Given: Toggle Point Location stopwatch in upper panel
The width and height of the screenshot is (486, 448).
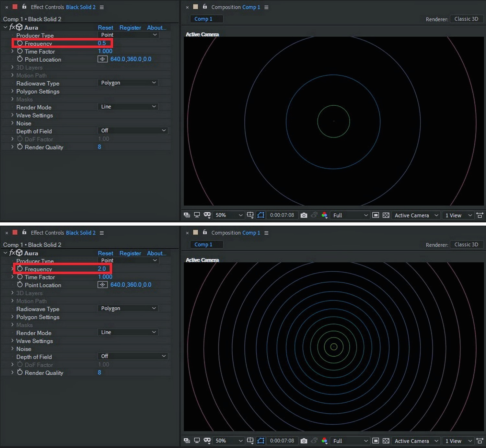Looking at the screenshot, I should (20, 59).
